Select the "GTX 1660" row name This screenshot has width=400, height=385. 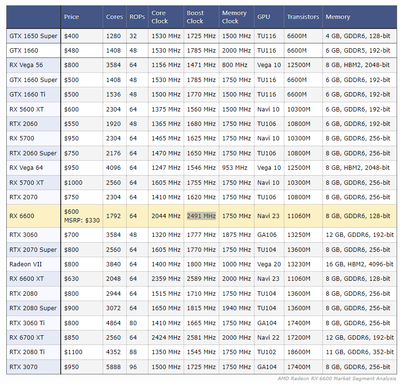coord(24,50)
